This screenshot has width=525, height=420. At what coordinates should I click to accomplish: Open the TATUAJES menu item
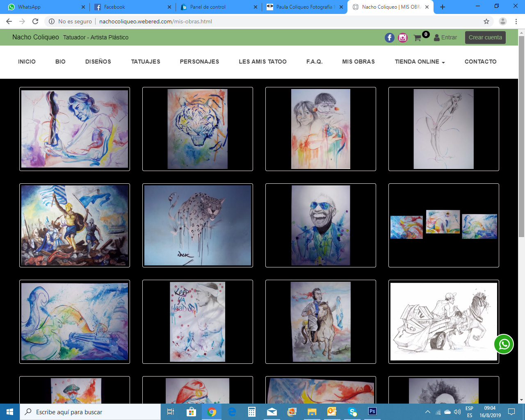coord(146,62)
